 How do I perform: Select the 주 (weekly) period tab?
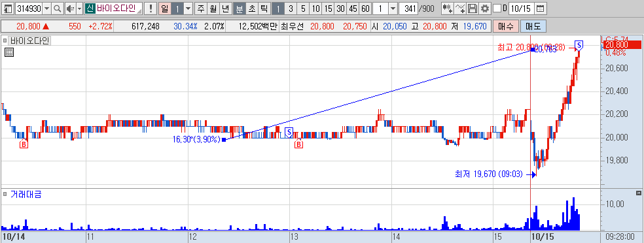point(200,8)
